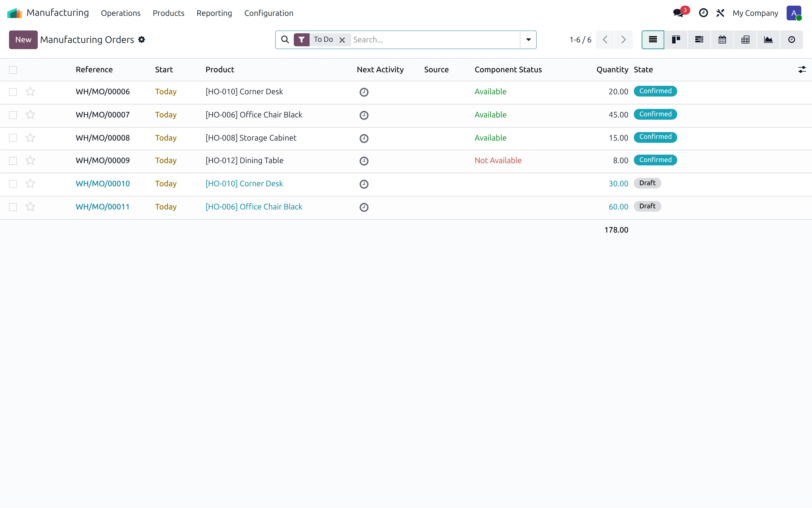Open the Operations menu
The height and width of the screenshot is (508, 812).
(121, 13)
